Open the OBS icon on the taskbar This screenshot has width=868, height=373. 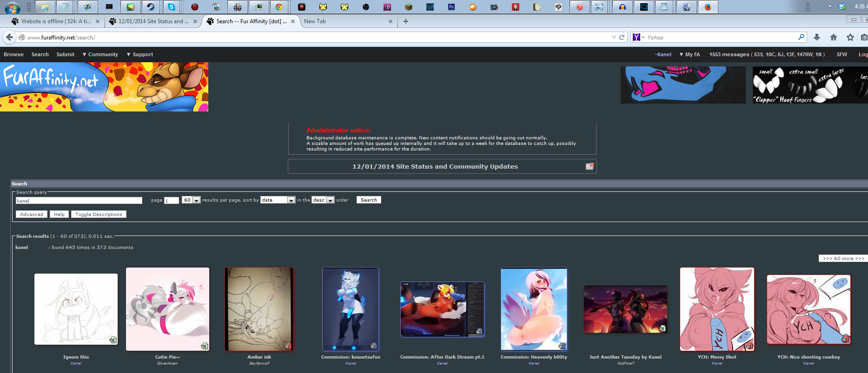pyautogui.click(x=366, y=7)
